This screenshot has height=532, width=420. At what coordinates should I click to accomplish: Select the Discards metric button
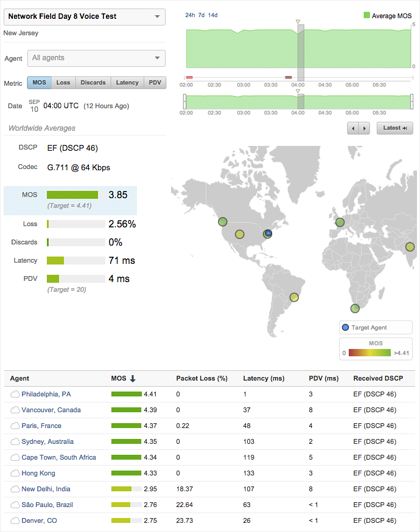[93, 83]
